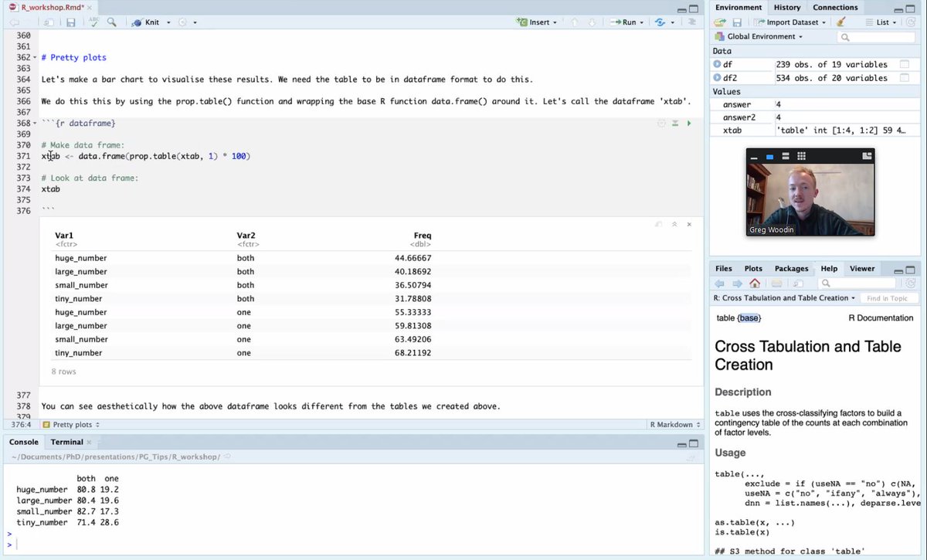Save the current R_workshop.Rmd document

coord(70,22)
